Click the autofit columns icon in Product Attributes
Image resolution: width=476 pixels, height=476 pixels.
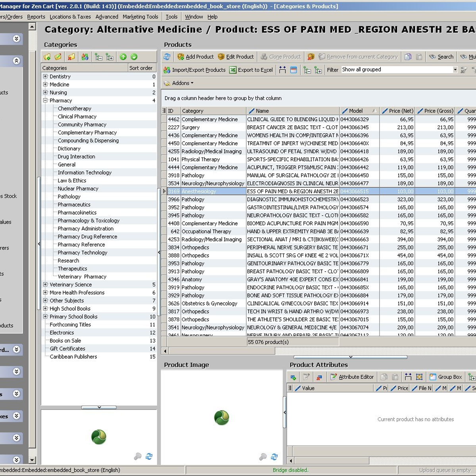coord(408,377)
